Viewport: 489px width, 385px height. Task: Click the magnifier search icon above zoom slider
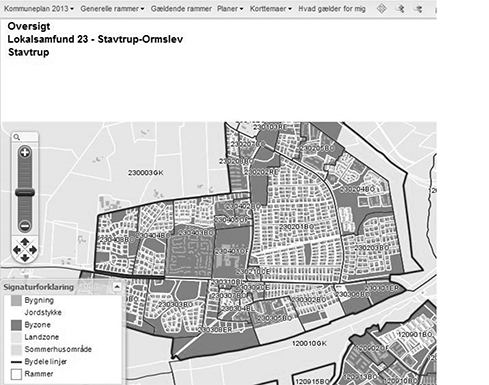[17, 137]
